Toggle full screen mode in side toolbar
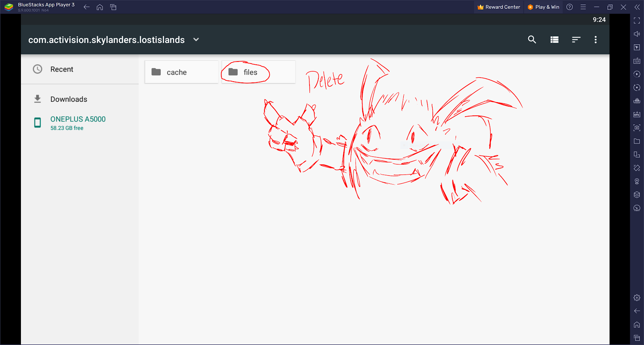The image size is (644, 345). pos(637,21)
